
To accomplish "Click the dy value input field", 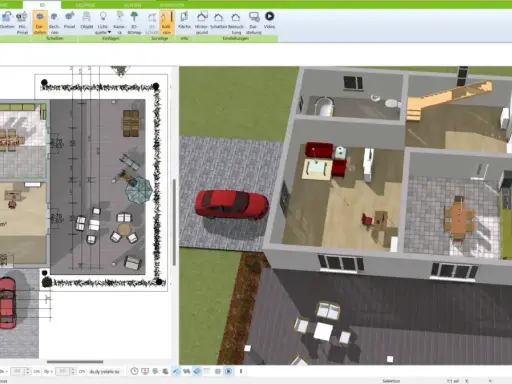I will pyautogui.click(x=62, y=371).
